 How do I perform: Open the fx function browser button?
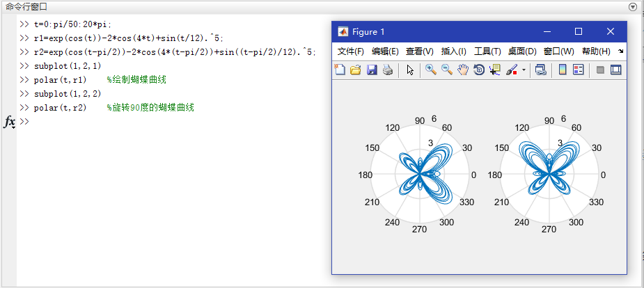tap(10, 122)
